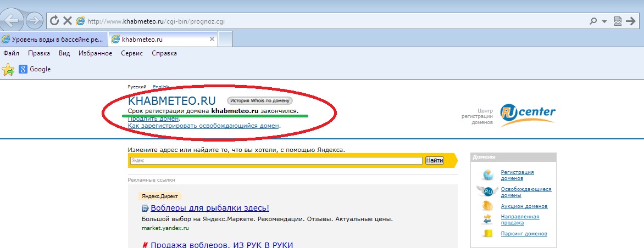Open the Аукцион доменов link

(x=524, y=206)
